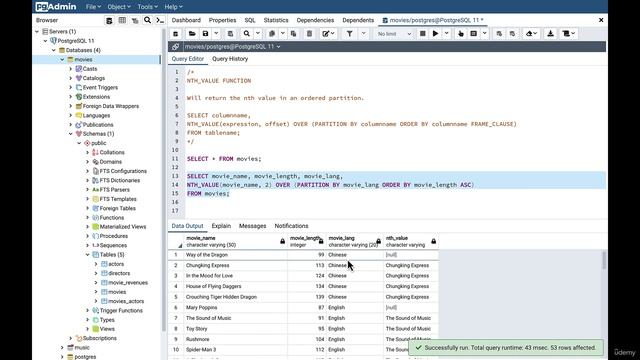Switch to the Dependencies tab
Image resolution: width=640 pixels, height=360 pixels.
click(315, 20)
